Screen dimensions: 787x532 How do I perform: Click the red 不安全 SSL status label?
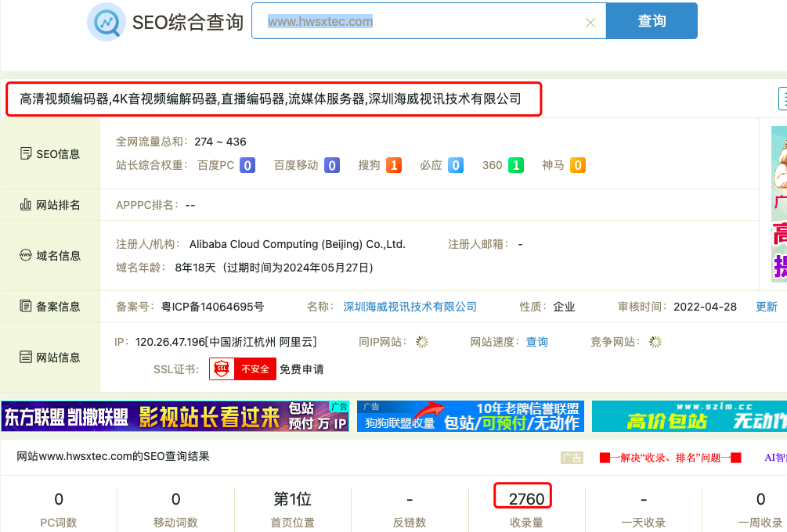click(255, 369)
